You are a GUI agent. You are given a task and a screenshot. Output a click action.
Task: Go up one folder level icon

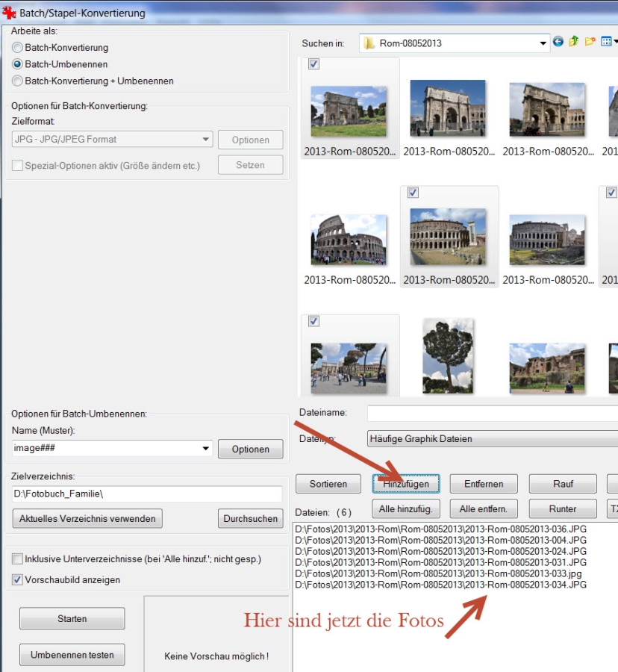pyautogui.click(x=574, y=42)
